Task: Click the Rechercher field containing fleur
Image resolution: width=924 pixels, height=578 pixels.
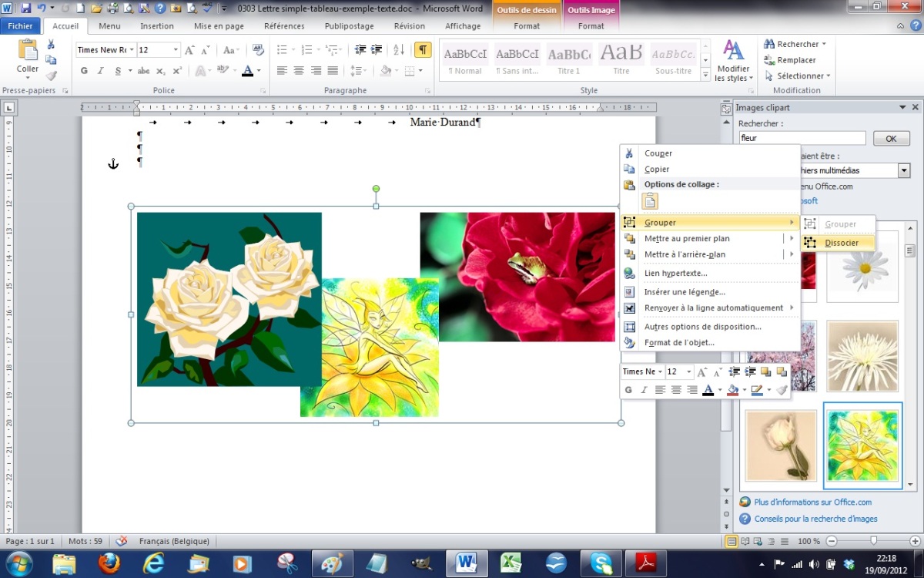Action: pyautogui.click(x=802, y=139)
